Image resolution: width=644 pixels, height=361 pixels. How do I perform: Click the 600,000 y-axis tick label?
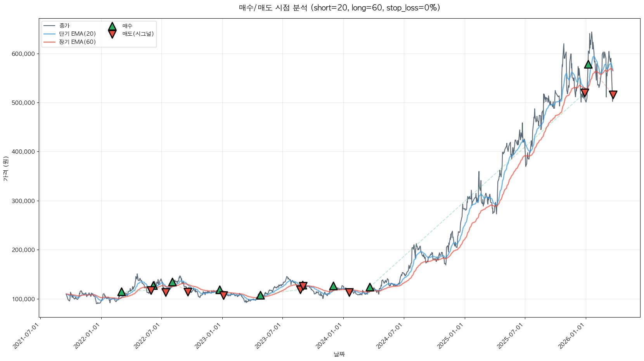(23, 54)
